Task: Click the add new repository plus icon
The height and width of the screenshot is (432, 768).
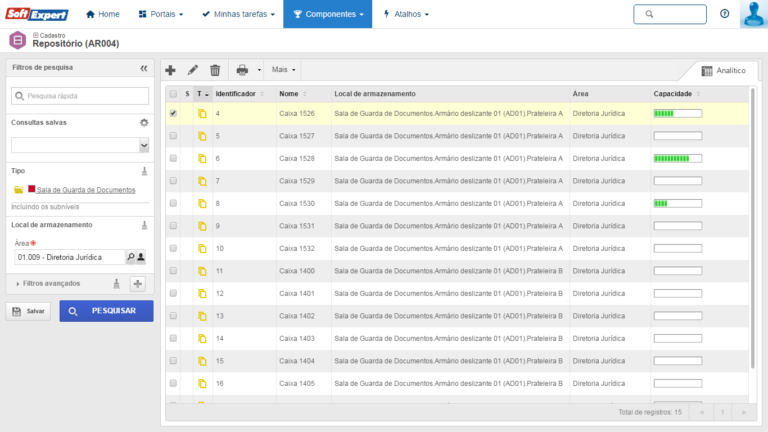Action: tap(170, 70)
